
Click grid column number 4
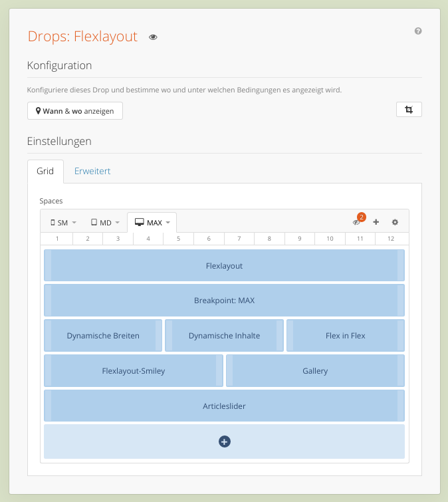point(148,239)
